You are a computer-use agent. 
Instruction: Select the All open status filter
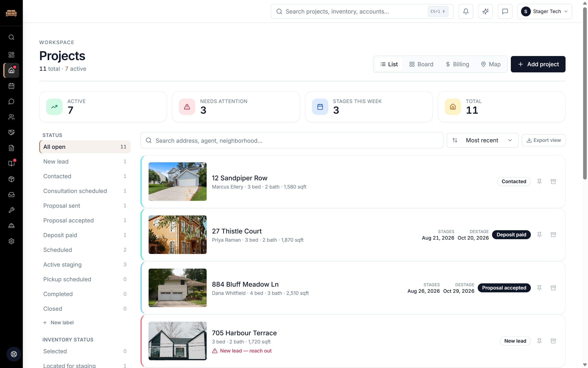[x=85, y=147]
